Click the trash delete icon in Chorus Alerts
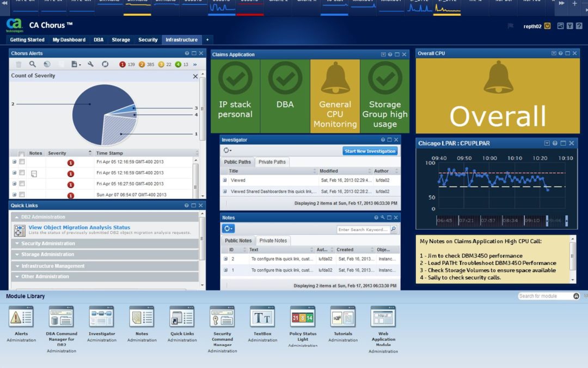588x368 pixels. tap(19, 64)
